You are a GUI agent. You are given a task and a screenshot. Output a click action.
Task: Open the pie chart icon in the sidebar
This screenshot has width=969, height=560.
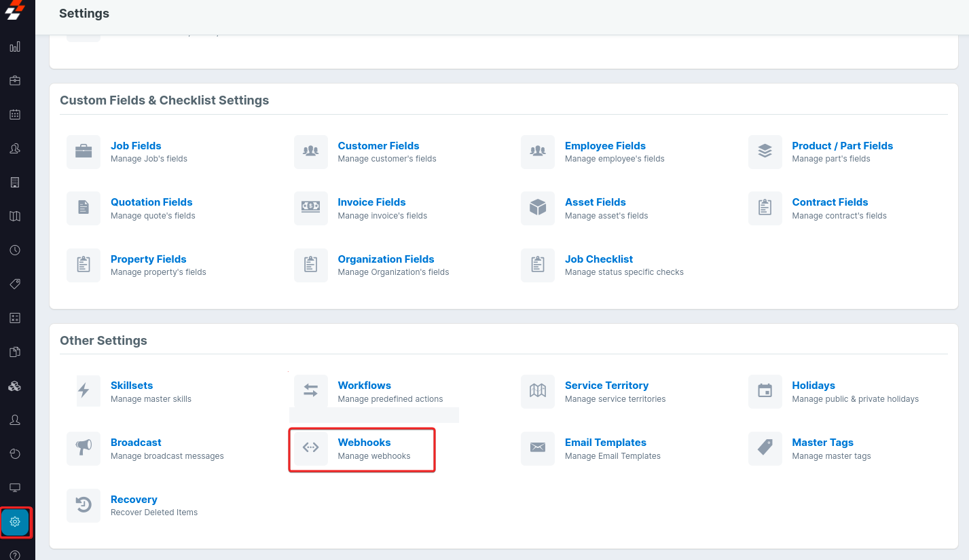point(15,453)
